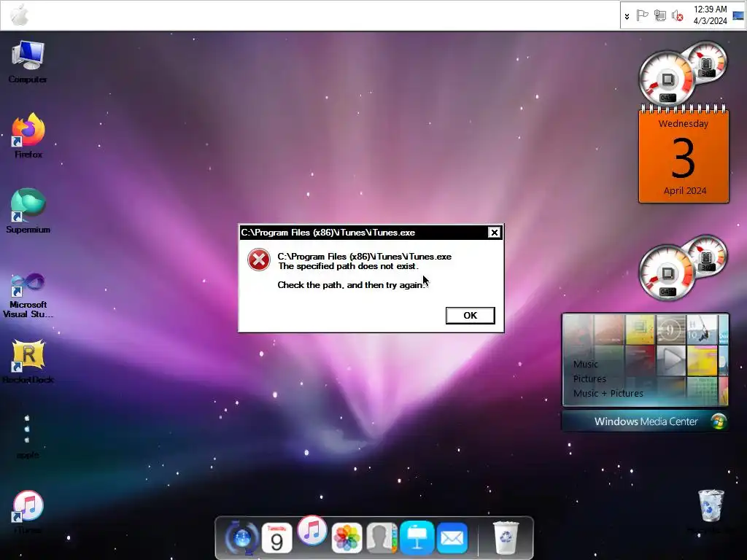Open the apple desktop item
Viewport: 747px width, 560px height.
[28, 436]
